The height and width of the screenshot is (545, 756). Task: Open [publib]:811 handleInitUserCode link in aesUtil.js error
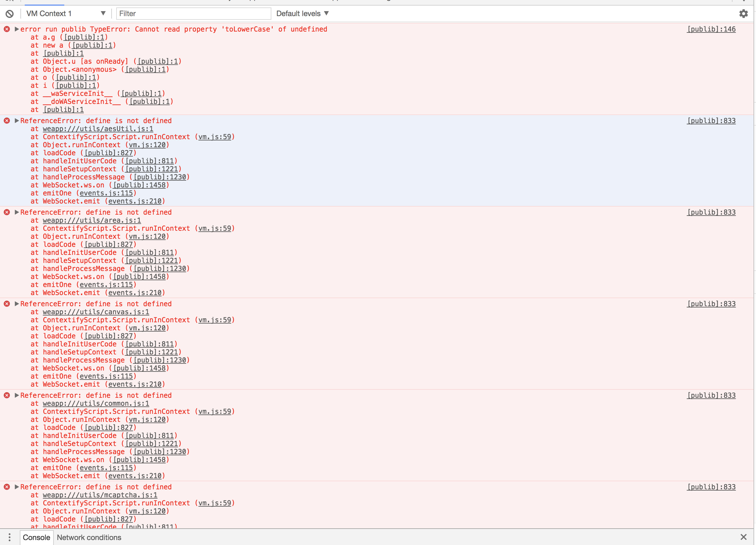pos(150,161)
